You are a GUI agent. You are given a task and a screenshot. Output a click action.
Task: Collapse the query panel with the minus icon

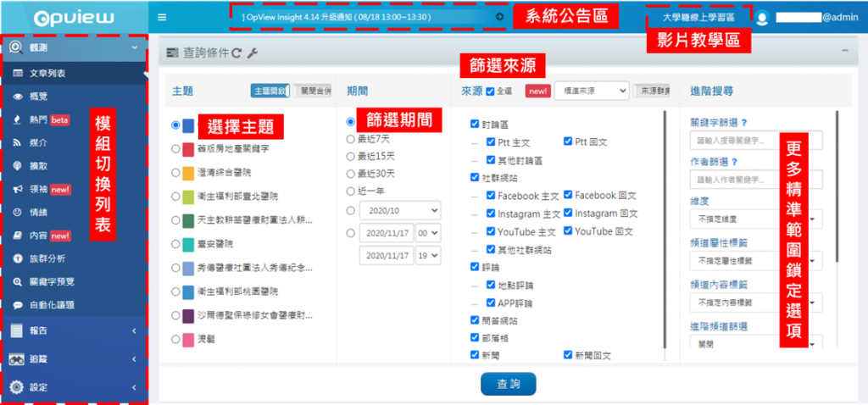tap(845, 50)
